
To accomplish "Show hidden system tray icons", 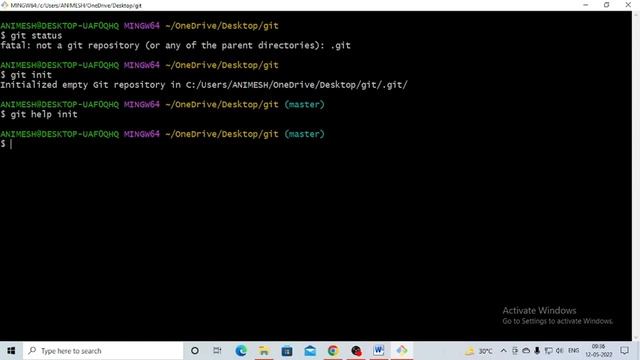I will (x=504, y=351).
